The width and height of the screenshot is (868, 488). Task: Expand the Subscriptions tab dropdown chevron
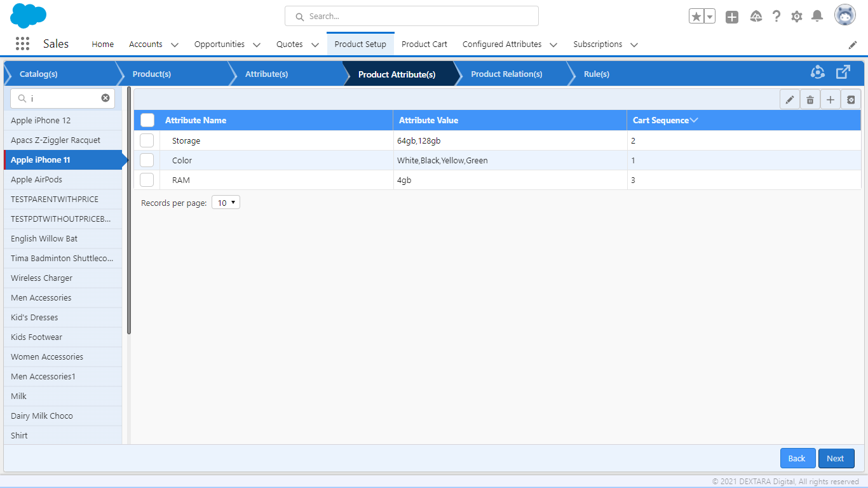[634, 44]
